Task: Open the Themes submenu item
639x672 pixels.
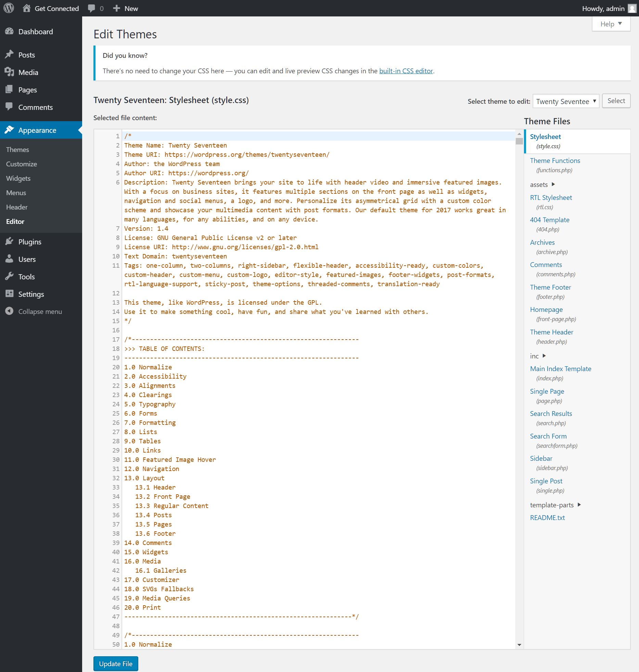Action: (x=17, y=150)
